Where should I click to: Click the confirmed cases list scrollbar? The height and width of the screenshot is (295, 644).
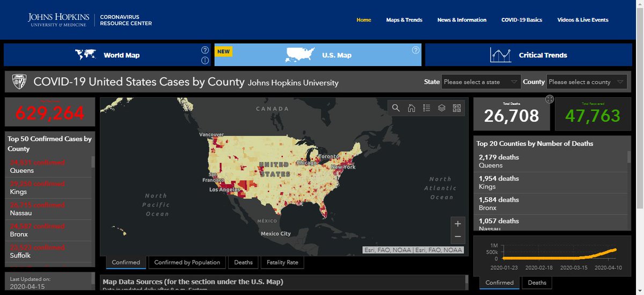(93, 162)
